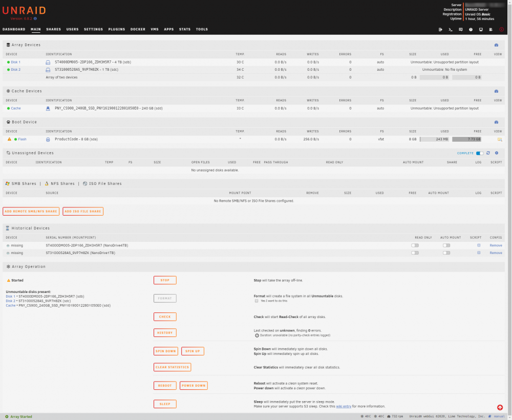This screenshot has height=420, width=512.
Task: Click Flash warning triangle icon
Action: (x=9, y=139)
